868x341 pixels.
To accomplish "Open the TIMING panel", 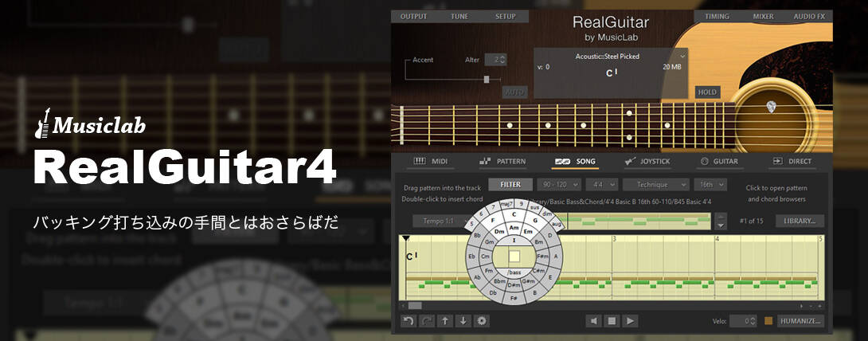I will click(x=717, y=17).
